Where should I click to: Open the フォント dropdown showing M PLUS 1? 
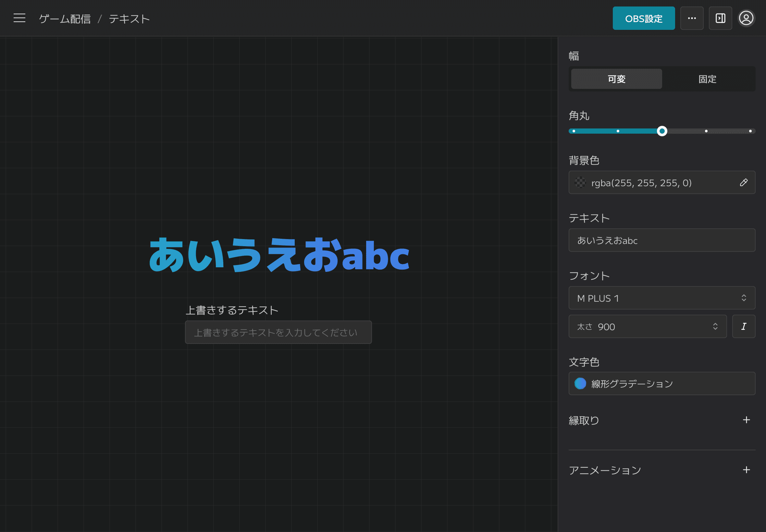[x=661, y=298]
